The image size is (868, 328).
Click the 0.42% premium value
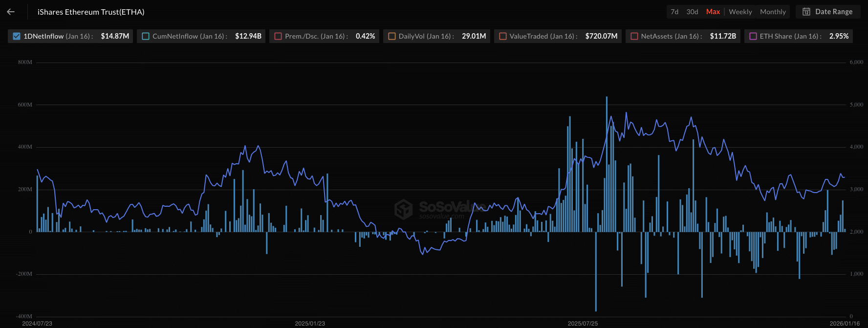(366, 36)
